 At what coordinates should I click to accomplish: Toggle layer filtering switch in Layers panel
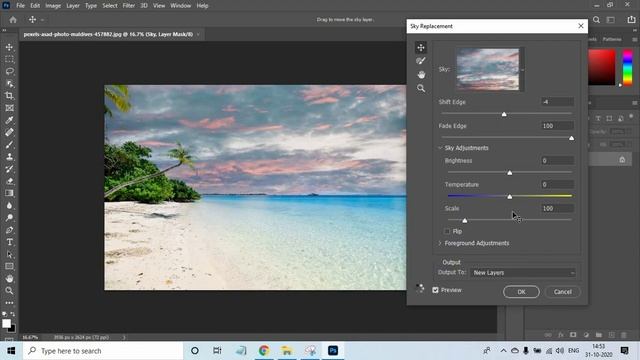[631, 117]
